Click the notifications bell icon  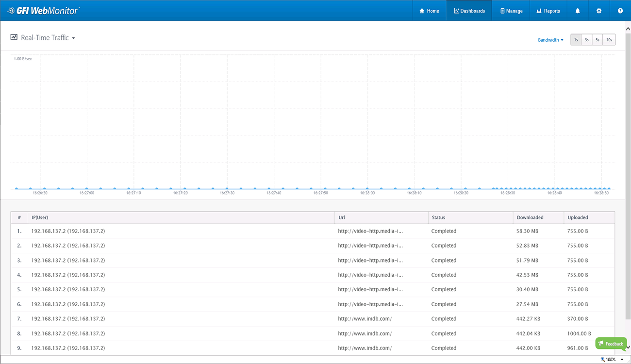click(578, 11)
